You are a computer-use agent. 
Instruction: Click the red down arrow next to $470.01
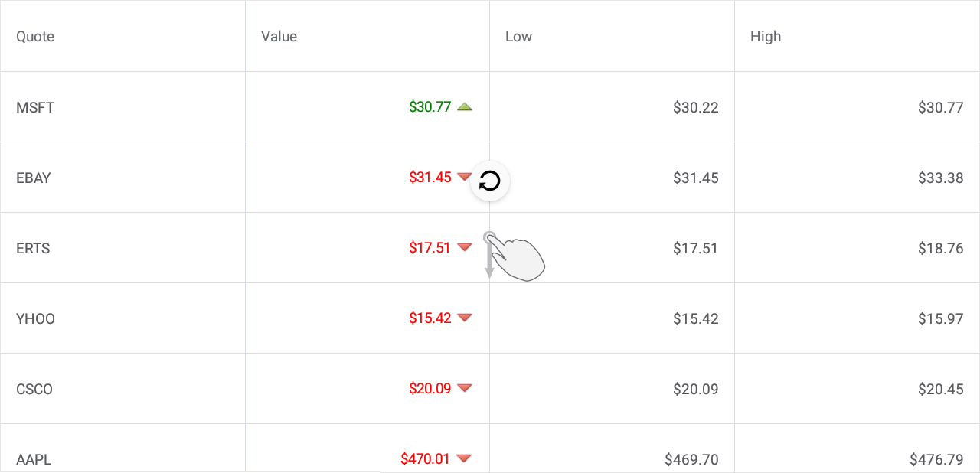tap(464, 458)
